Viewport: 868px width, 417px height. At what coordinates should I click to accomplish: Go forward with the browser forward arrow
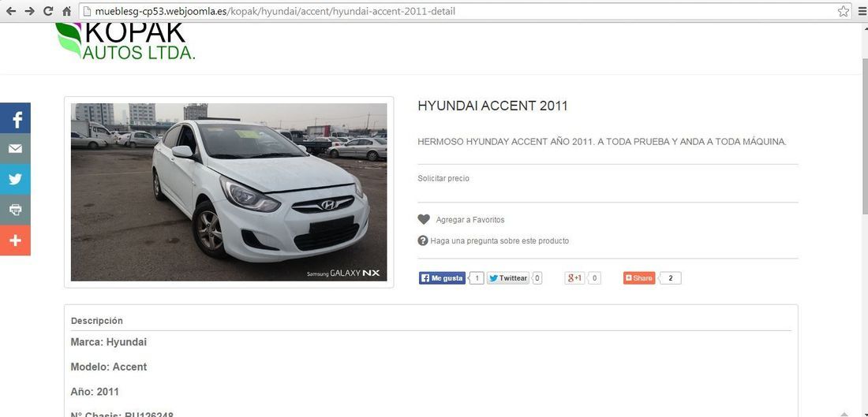[29, 11]
